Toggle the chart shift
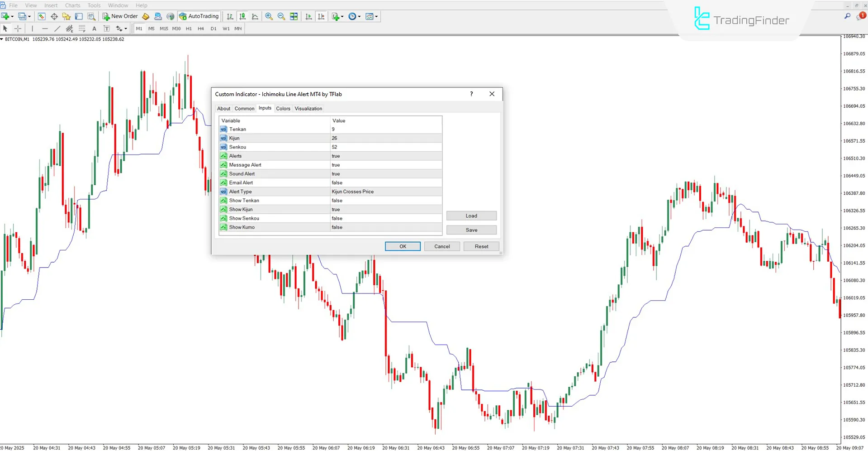The image size is (868, 451). click(321, 16)
